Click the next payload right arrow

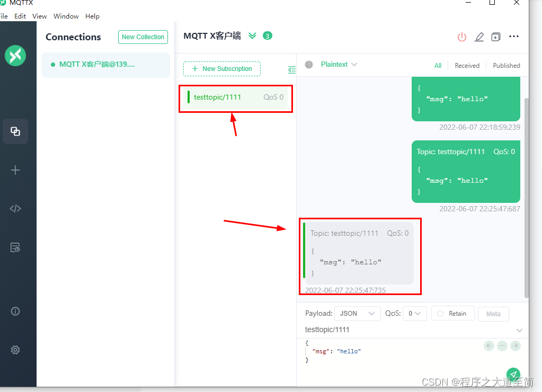coord(516,346)
